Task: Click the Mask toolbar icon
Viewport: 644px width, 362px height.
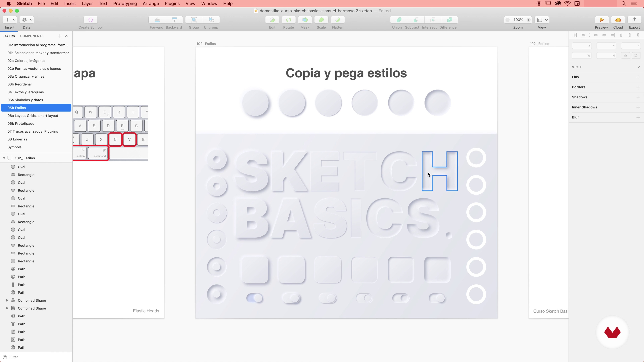Action: click(x=305, y=20)
